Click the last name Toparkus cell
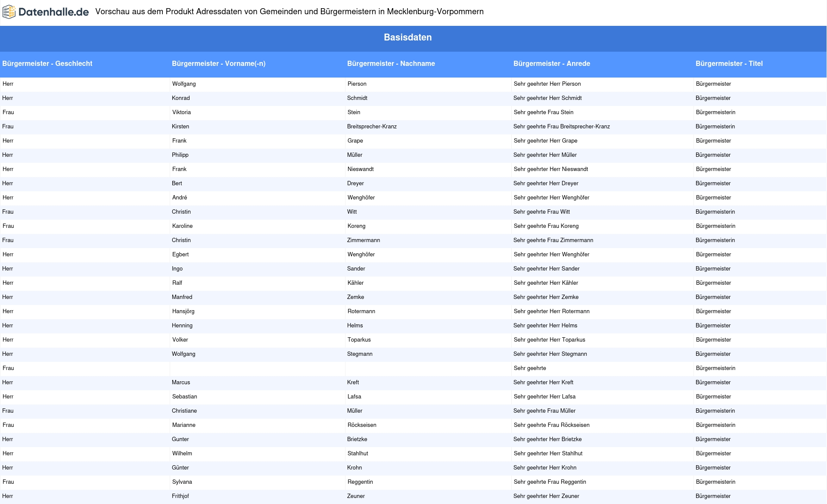 point(359,340)
